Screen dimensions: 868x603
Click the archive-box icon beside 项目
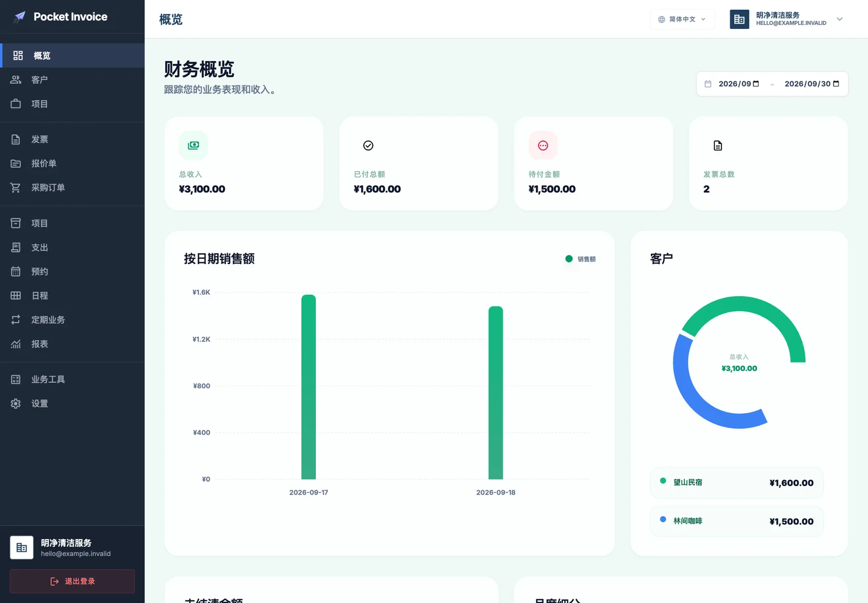tap(16, 223)
